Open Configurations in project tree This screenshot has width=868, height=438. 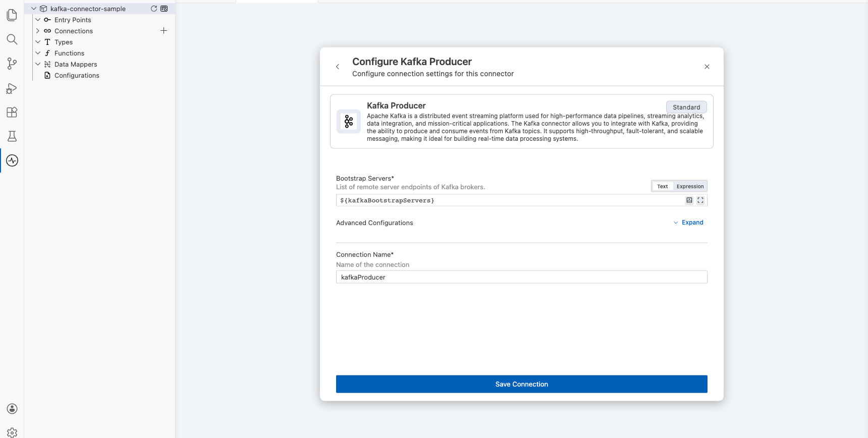pyautogui.click(x=77, y=75)
